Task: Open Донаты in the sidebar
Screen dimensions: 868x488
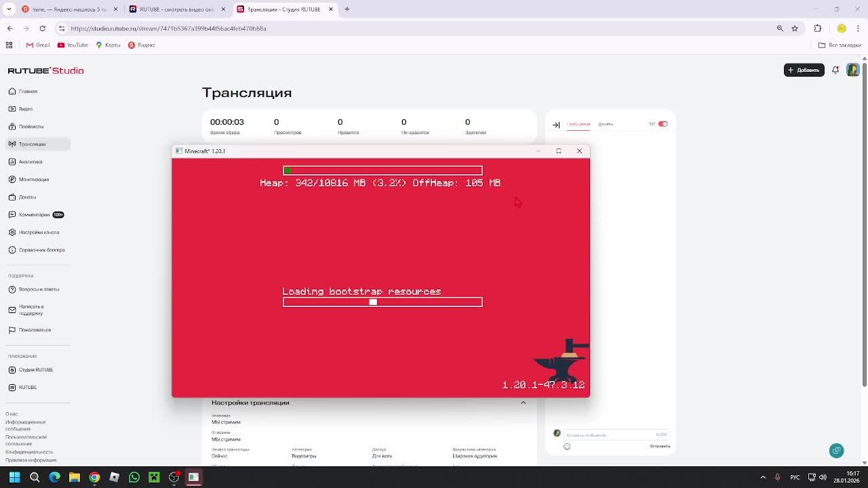Action: [27, 197]
